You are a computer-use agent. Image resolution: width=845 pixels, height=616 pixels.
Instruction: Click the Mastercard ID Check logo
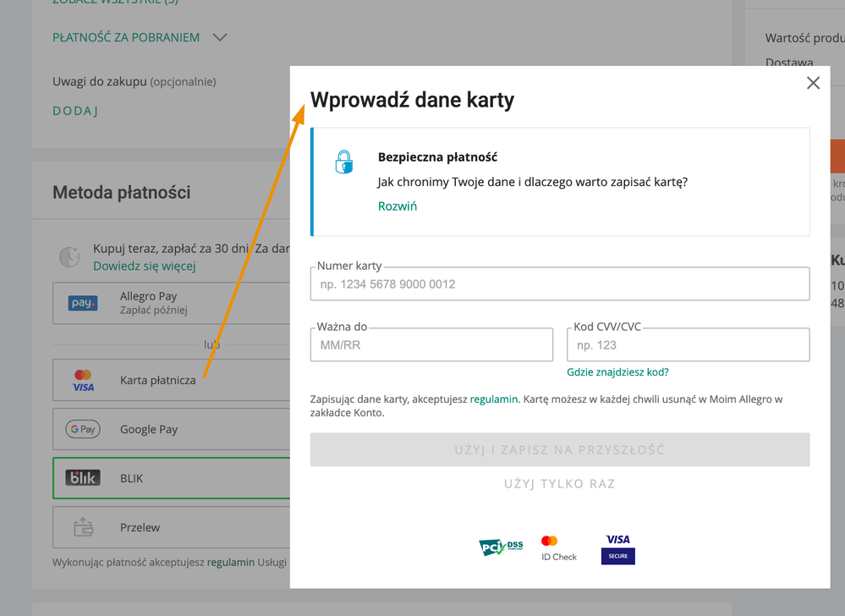[x=559, y=548]
